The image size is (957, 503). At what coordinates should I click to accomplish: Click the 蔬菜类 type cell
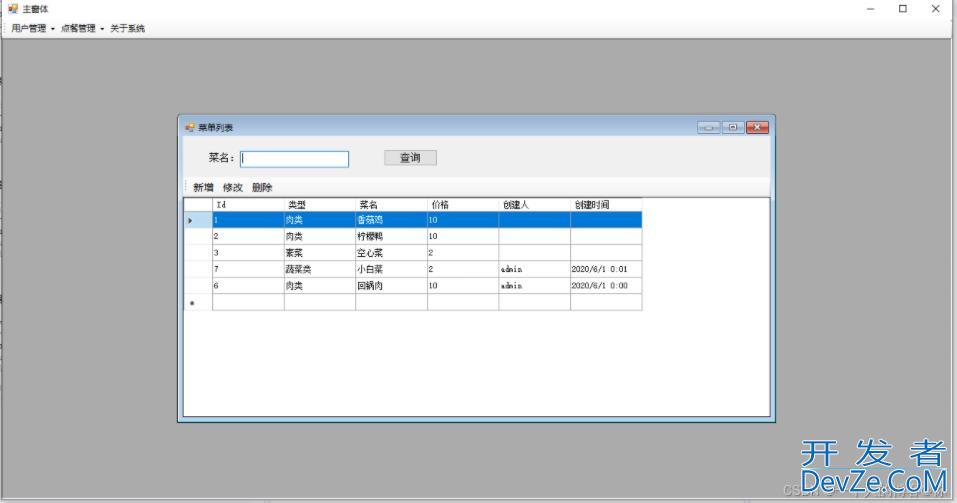pyautogui.click(x=320, y=269)
